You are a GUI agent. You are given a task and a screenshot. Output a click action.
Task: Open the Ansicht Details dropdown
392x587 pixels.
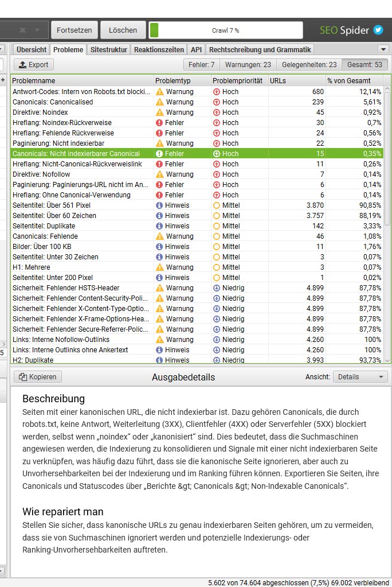point(360,377)
